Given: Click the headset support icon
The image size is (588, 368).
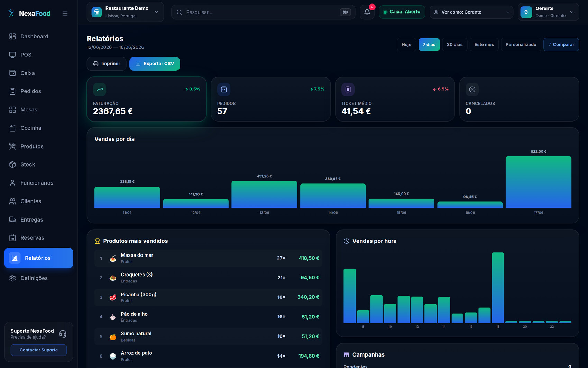Looking at the screenshot, I should pos(63,334).
